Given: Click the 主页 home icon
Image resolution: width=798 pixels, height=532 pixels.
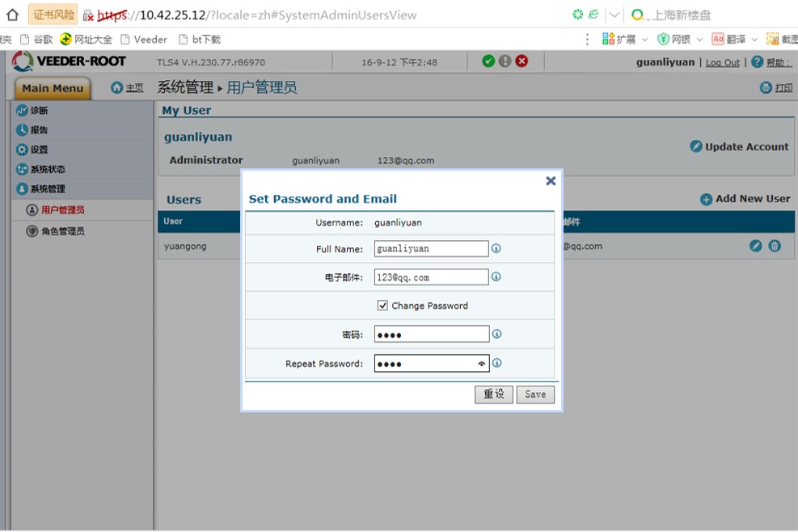Looking at the screenshot, I should click(x=117, y=87).
